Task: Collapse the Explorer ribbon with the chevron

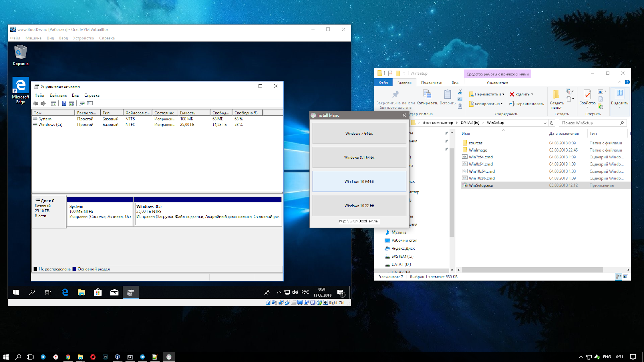Action: (x=619, y=82)
